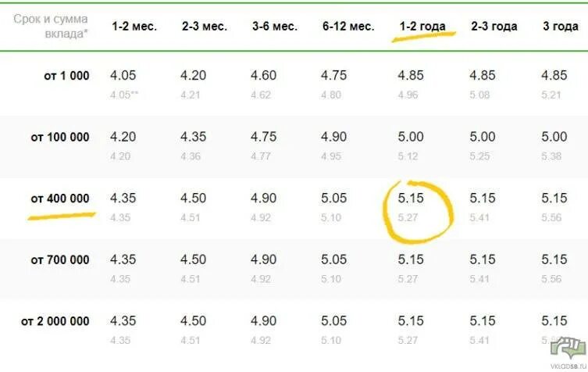Click the 4.90 rate in от 100 000 row
This screenshot has width=588, height=372.
point(333,137)
